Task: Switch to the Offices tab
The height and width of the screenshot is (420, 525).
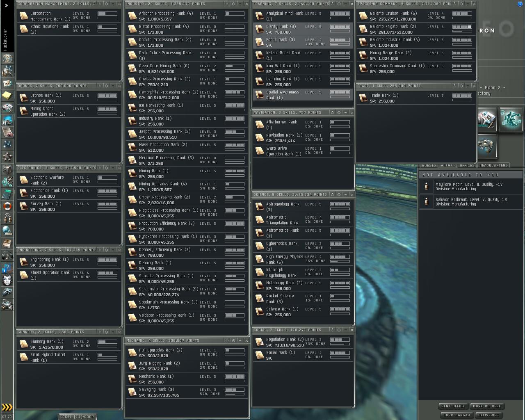Action: pyautogui.click(x=467, y=165)
